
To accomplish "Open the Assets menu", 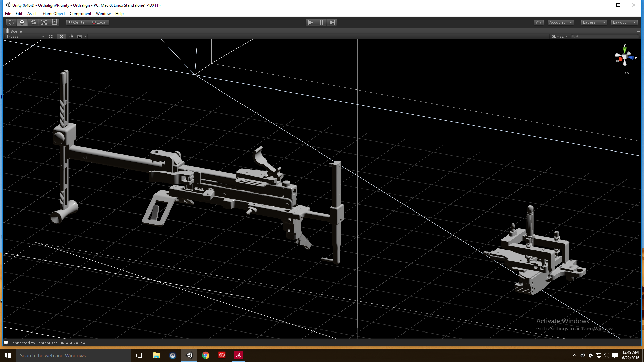I will (x=33, y=14).
